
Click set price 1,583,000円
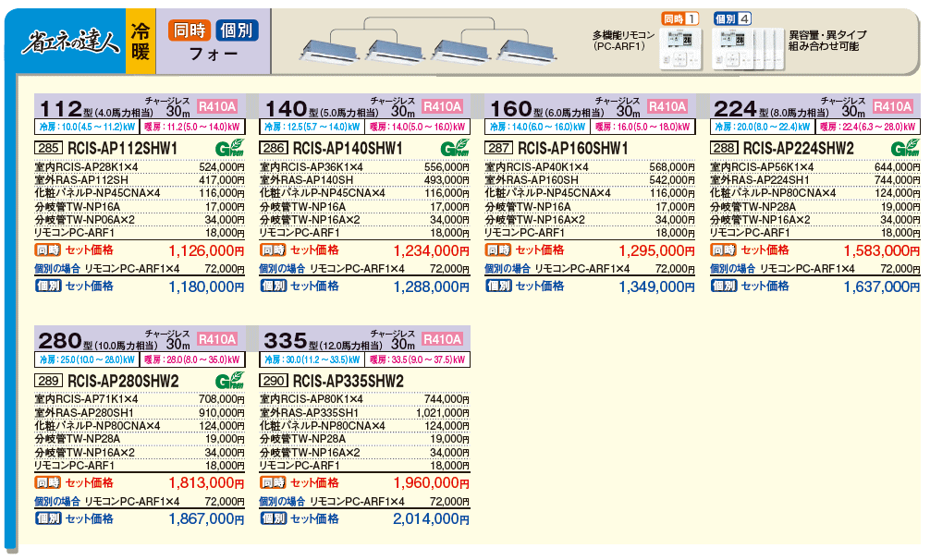(881, 250)
